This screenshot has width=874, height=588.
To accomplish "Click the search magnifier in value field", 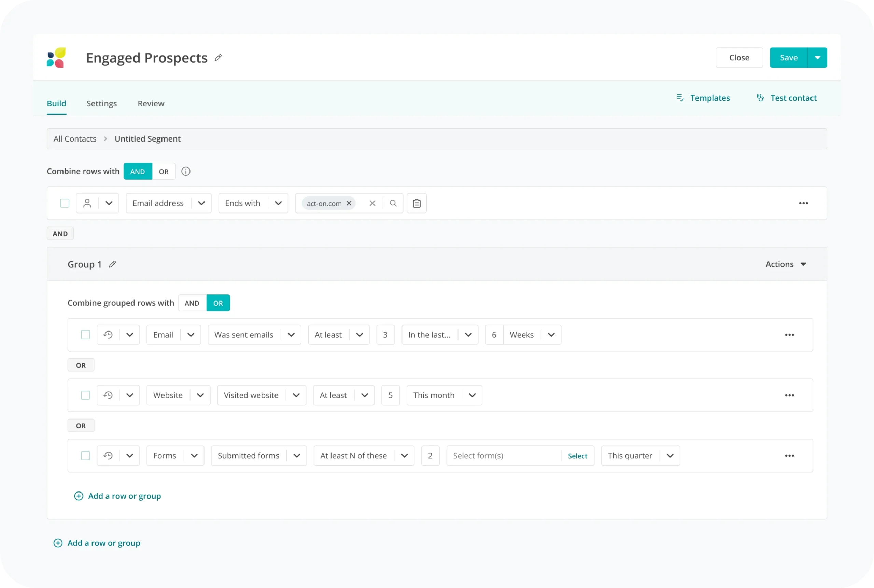I will coord(393,203).
